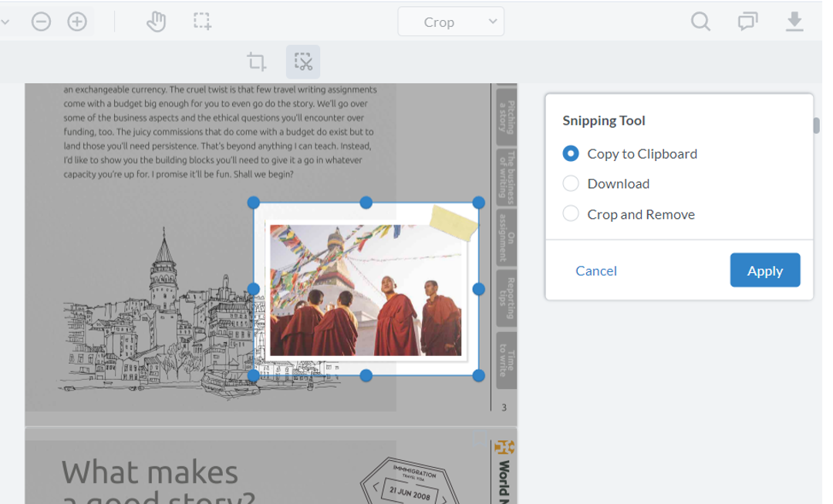
Task: Open the Crop mode dropdown
Action: click(x=450, y=22)
